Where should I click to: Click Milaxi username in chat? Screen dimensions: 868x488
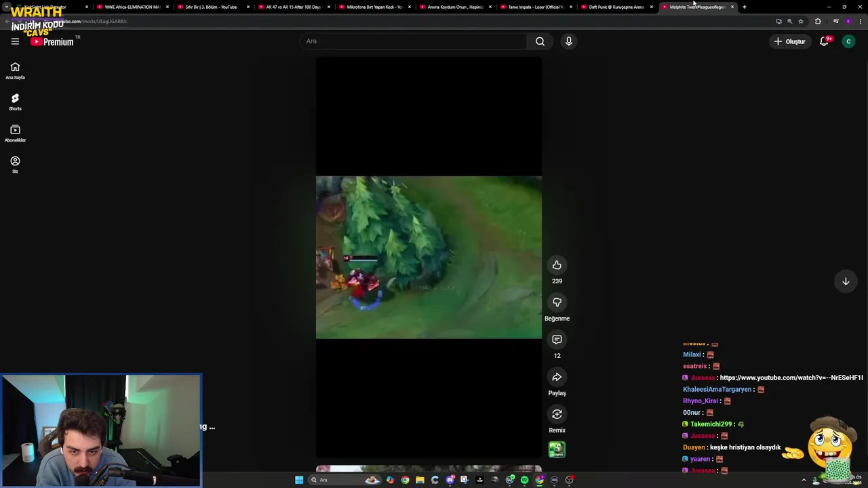click(x=692, y=355)
